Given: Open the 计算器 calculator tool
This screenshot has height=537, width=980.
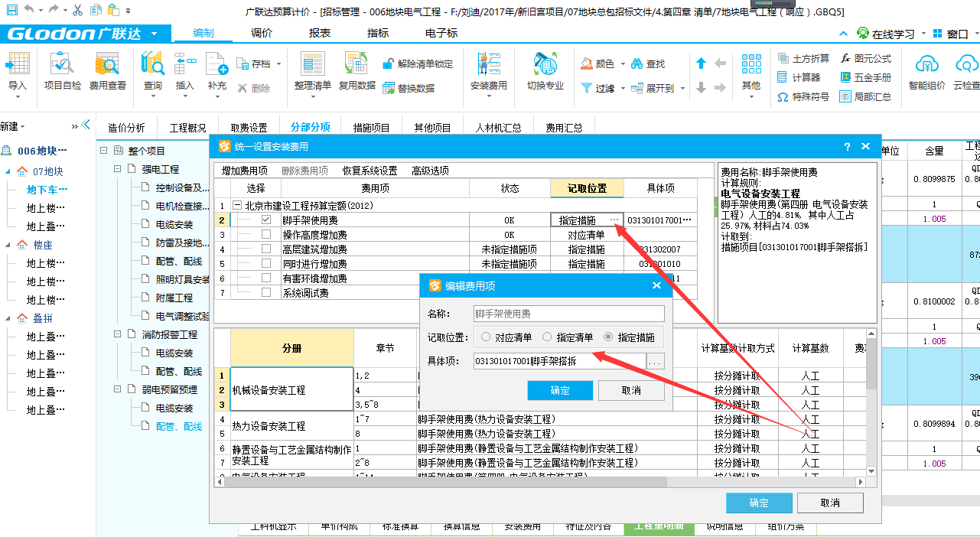Looking at the screenshot, I should (799, 77).
